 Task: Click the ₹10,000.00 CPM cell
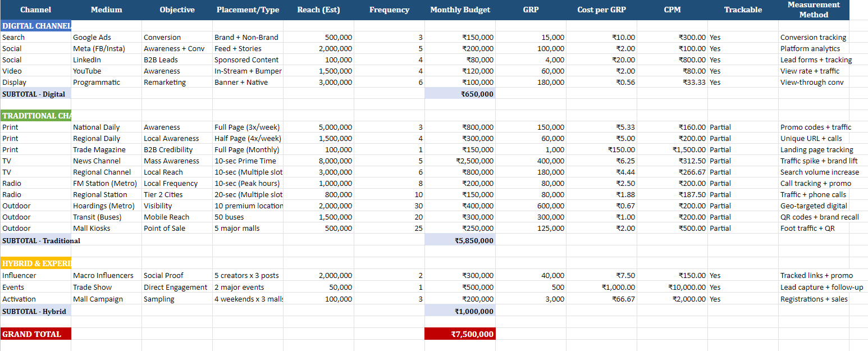(x=672, y=287)
